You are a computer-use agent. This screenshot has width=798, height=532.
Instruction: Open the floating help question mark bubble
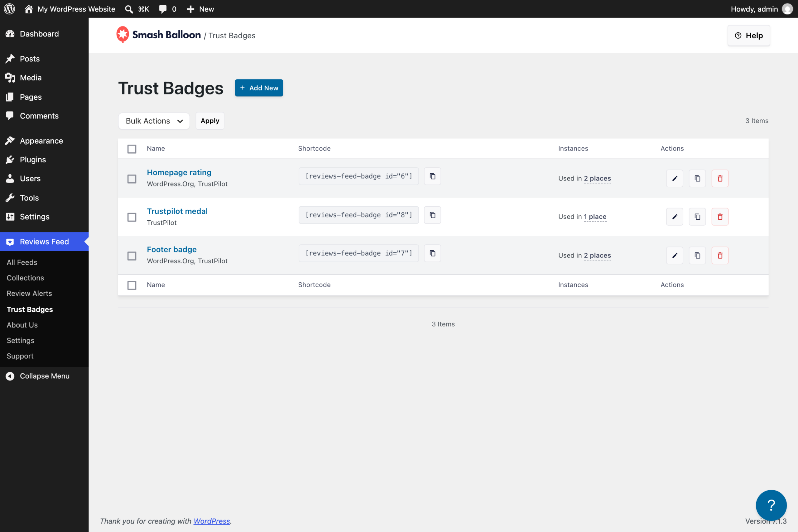pyautogui.click(x=771, y=505)
